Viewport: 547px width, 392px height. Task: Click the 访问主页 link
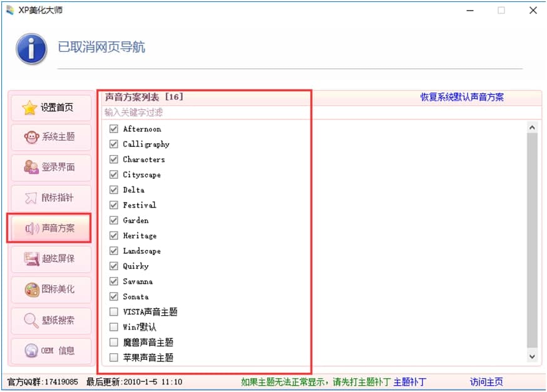click(486, 382)
